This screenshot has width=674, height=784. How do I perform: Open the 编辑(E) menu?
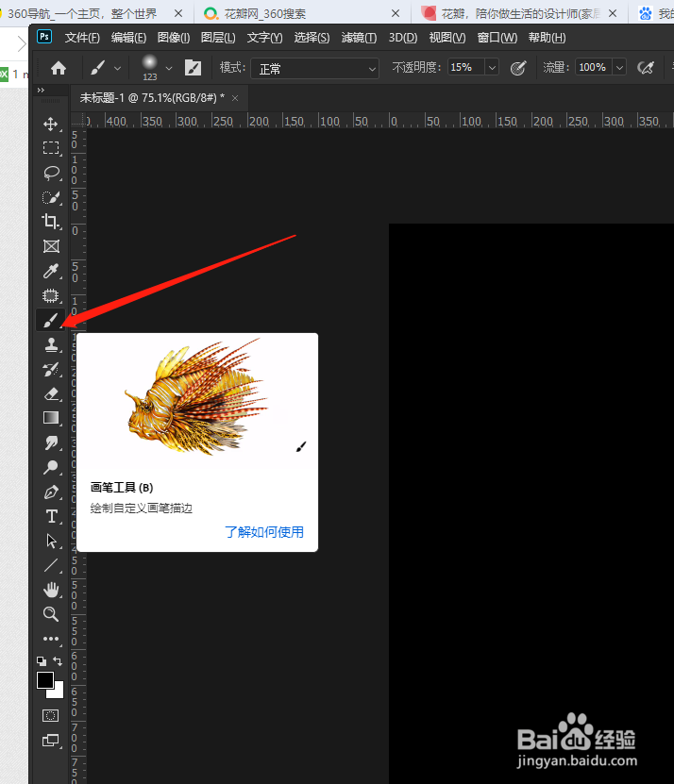coord(128,38)
